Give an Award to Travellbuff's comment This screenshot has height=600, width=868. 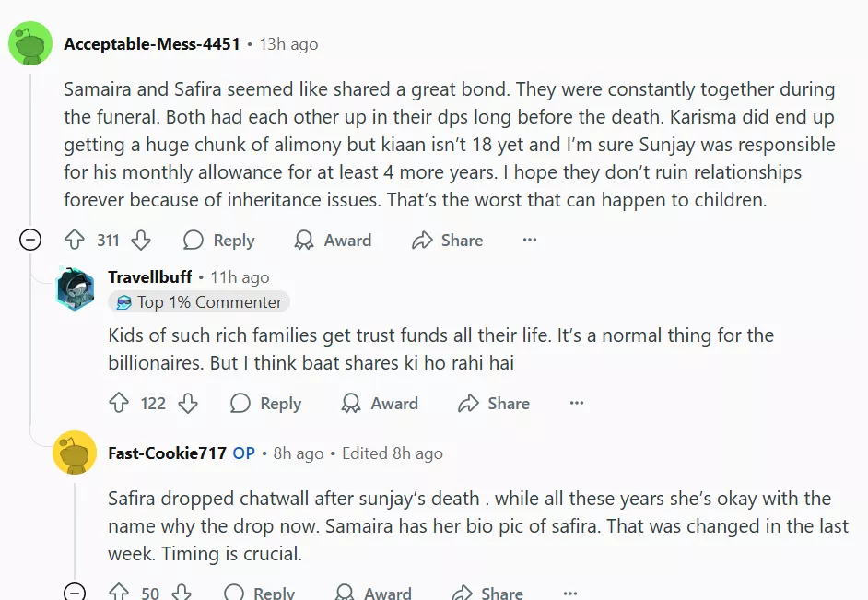pyautogui.click(x=380, y=404)
